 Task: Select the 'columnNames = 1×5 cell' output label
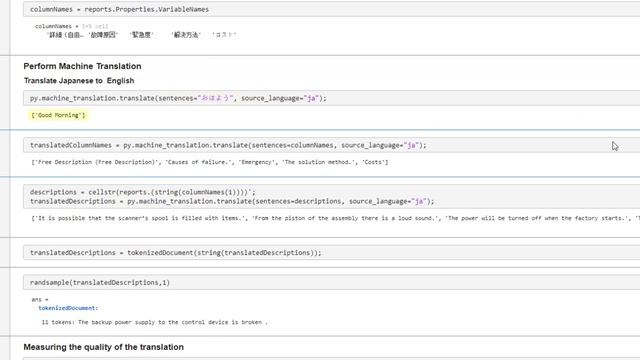(x=71, y=26)
